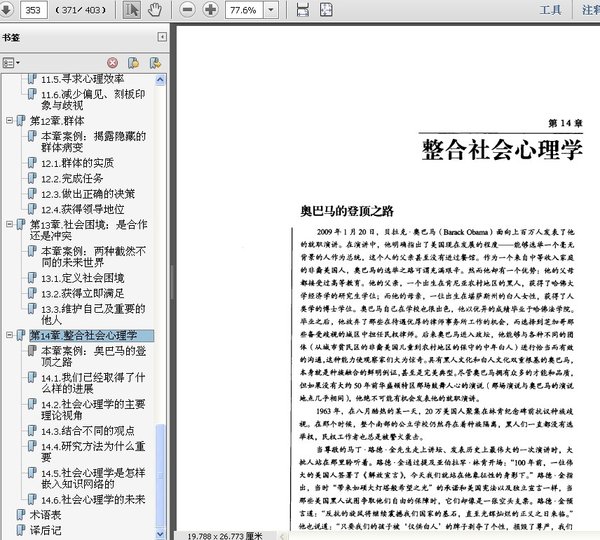The width and height of the screenshot is (600, 540).
Task: Open bookmark 11.6.减少偏见、刻板印象与歧视
Action: coord(93,100)
